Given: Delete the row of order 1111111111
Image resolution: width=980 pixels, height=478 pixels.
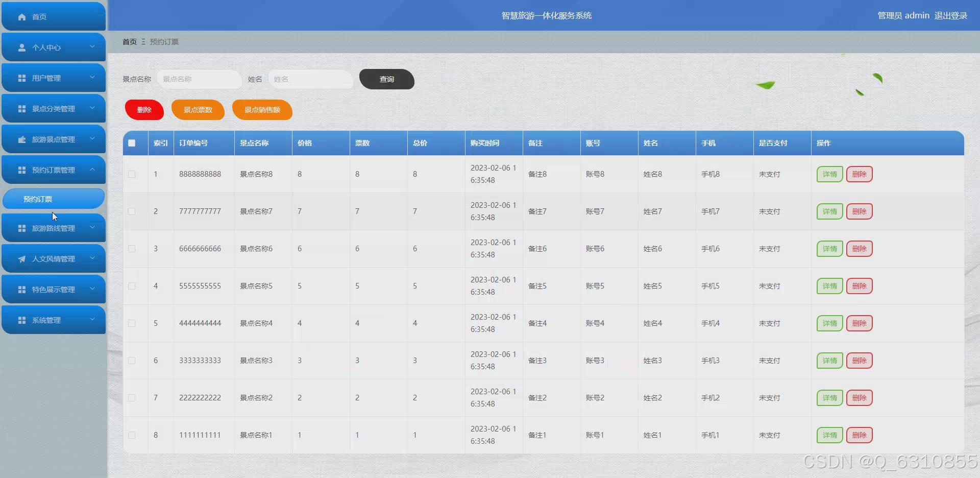Looking at the screenshot, I should [x=860, y=435].
